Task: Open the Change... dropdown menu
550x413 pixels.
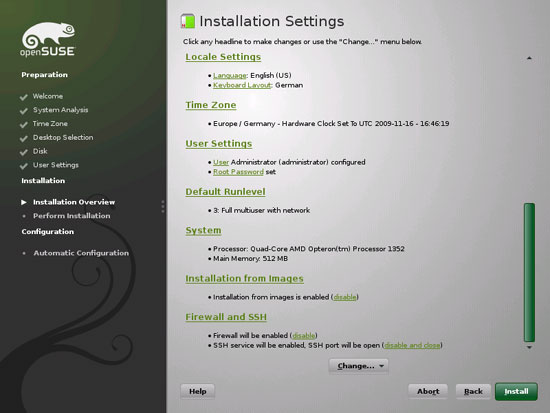Action: coord(358,366)
